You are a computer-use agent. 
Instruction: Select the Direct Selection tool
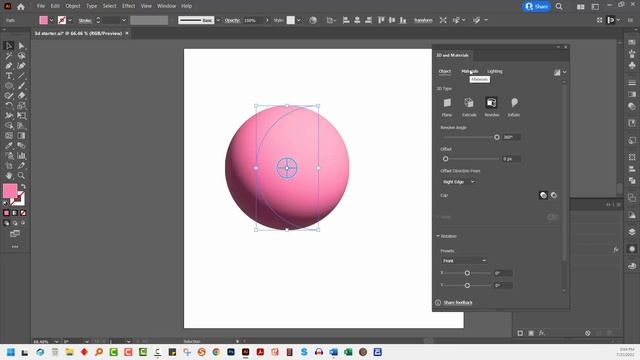(x=21, y=46)
